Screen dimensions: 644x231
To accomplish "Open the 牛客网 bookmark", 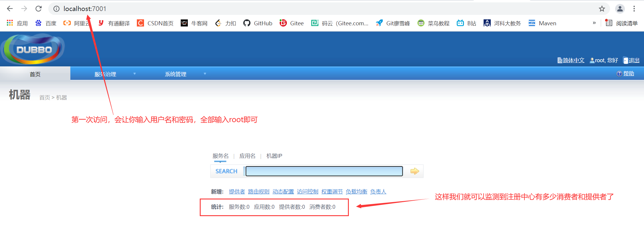I will coord(194,23).
